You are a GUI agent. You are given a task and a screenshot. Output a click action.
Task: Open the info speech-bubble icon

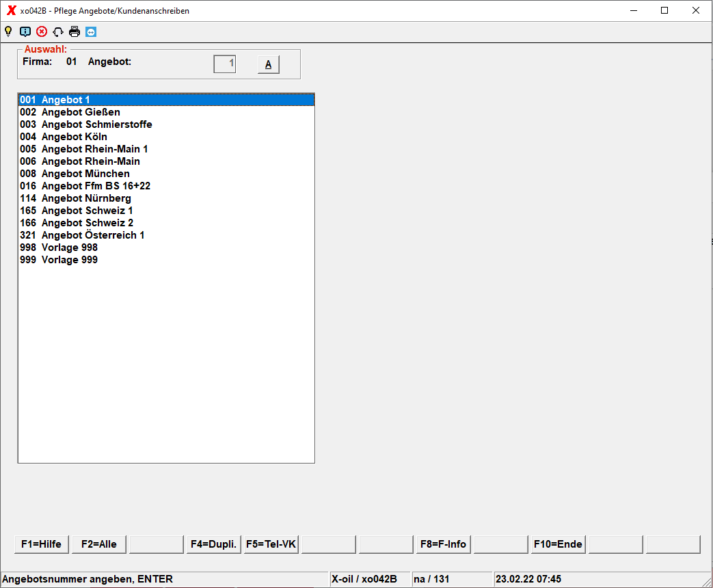point(25,32)
